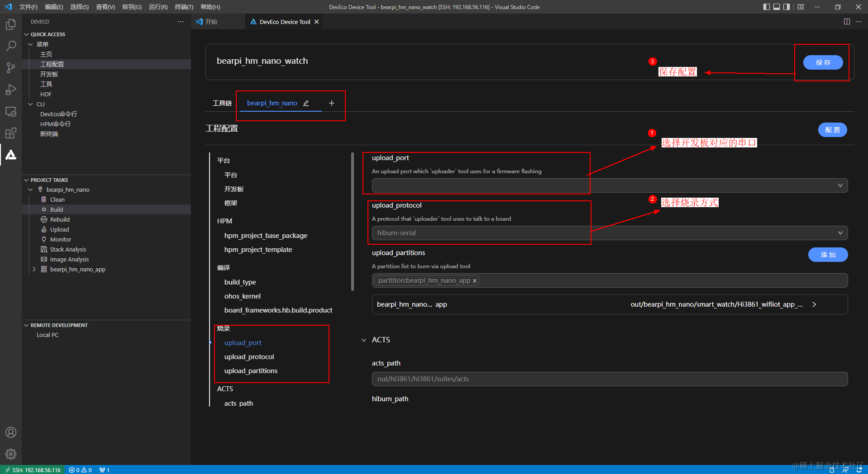Screen dimensions: 868x474
Task: Collapse the bearpi_hm_nano project task node
Action: 31,190
